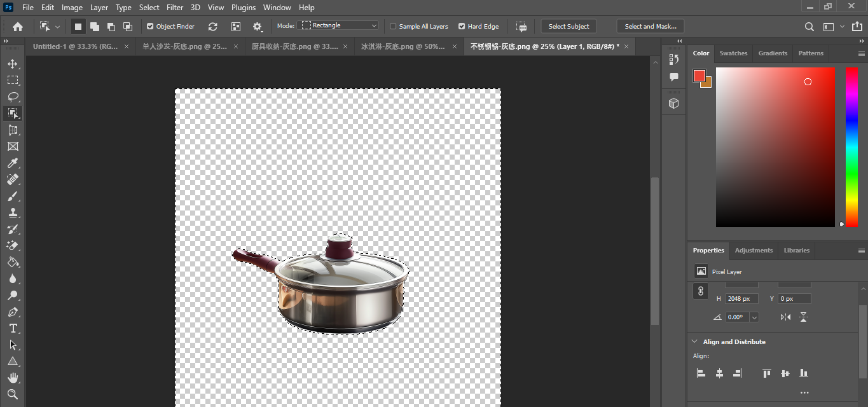Choose Subtract from Selection mode
Viewport: 868px width, 407px height.
coord(111,27)
